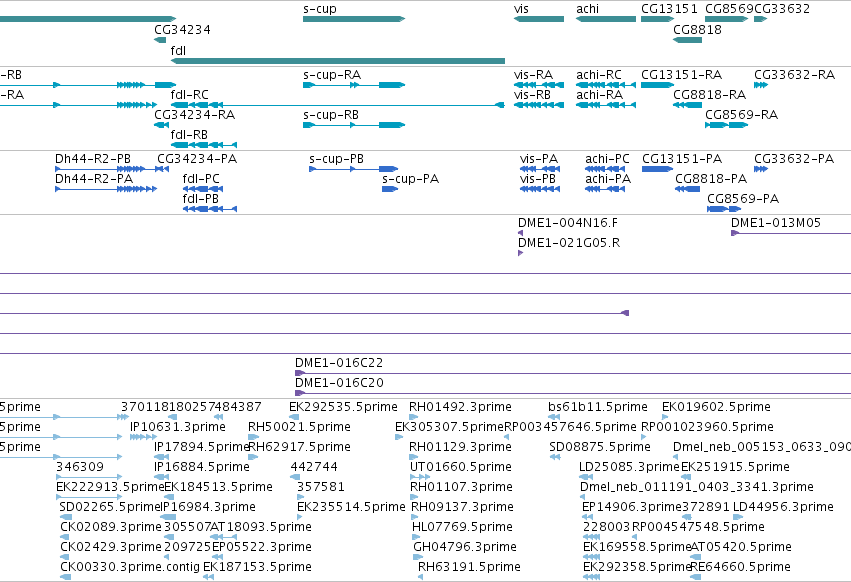Select transcript CG13151-RA
The width and height of the screenshot is (851, 582).
pyautogui.click(x=657, y=85)
